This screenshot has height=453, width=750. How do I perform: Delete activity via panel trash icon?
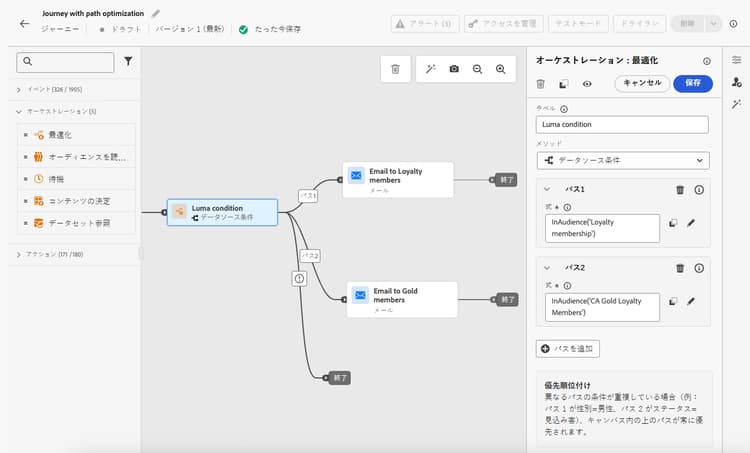pyautogui.click(x=540, y=84)
